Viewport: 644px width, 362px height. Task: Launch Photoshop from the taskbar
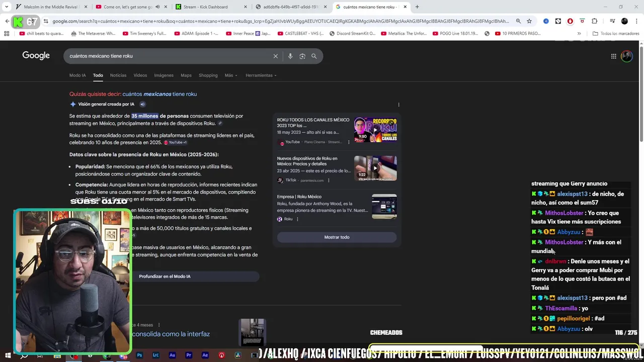coord(139,355)
